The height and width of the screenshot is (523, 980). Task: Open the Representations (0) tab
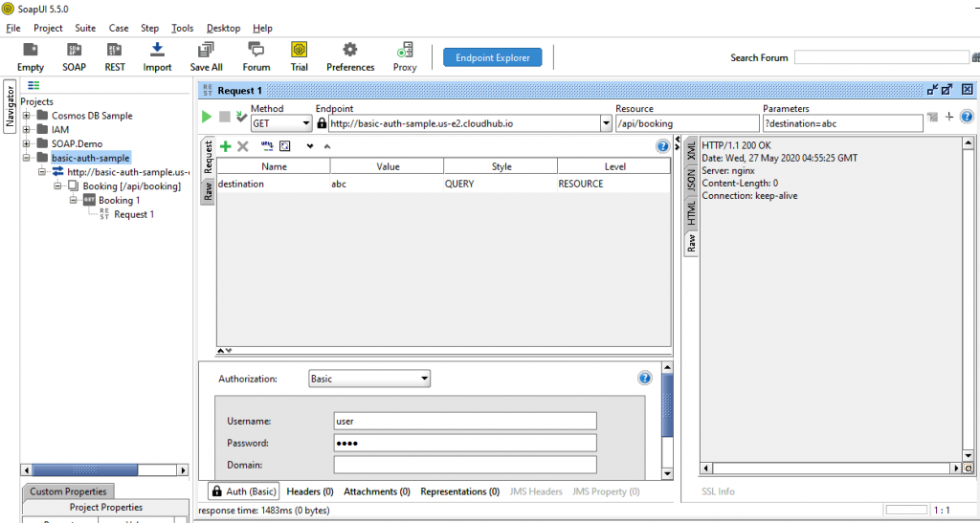(x=460, y=491)
